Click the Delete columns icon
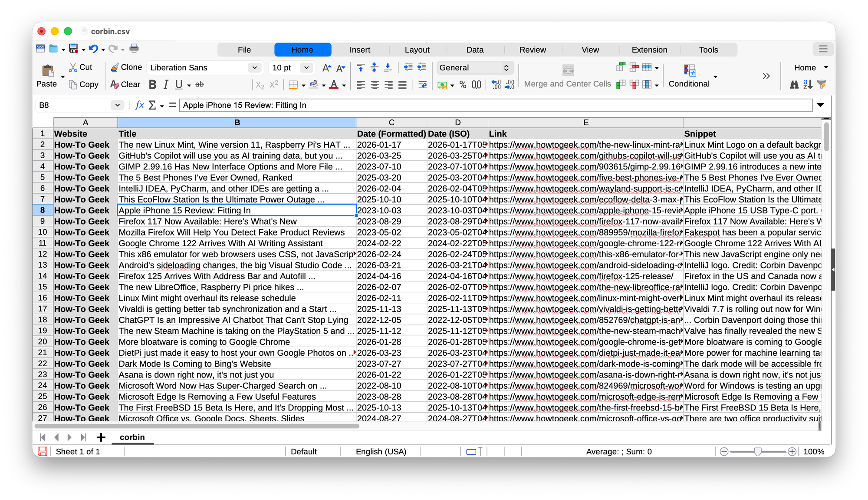Viewport: 868px width, 500px height. pos(634,84)
